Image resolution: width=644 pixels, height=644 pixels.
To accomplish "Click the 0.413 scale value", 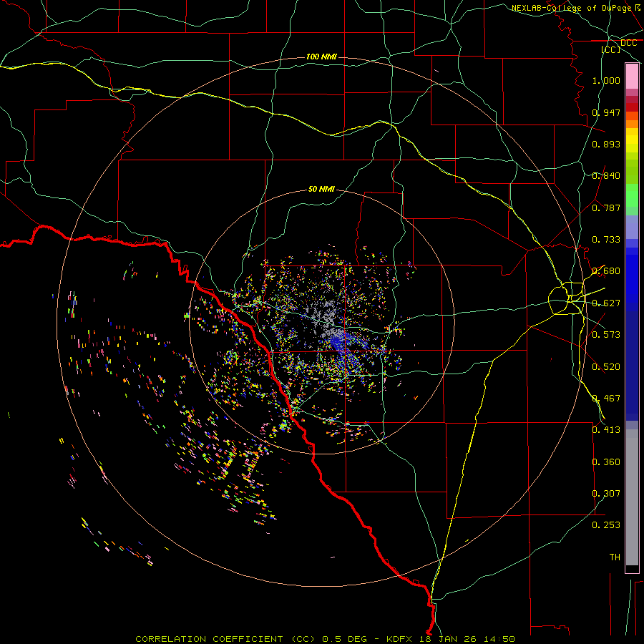I will 606,430.
